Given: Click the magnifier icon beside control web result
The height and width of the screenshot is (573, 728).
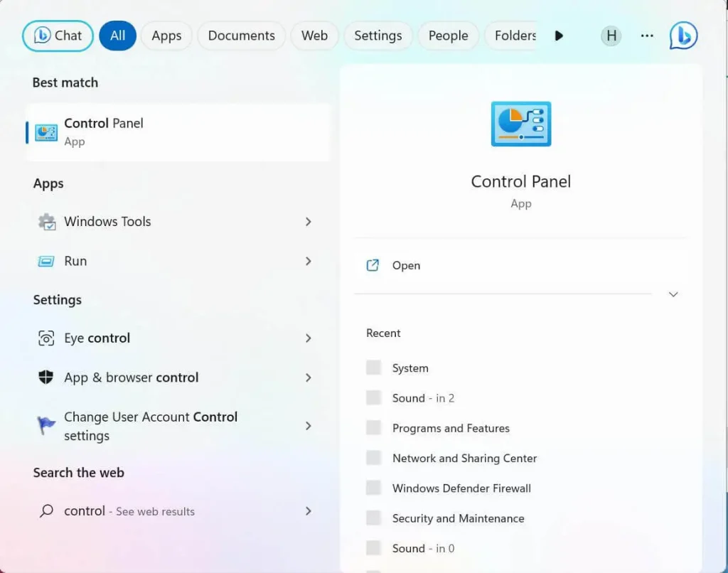Looking at the screenshot, I should pyautogui.click(x=46, y=511).
